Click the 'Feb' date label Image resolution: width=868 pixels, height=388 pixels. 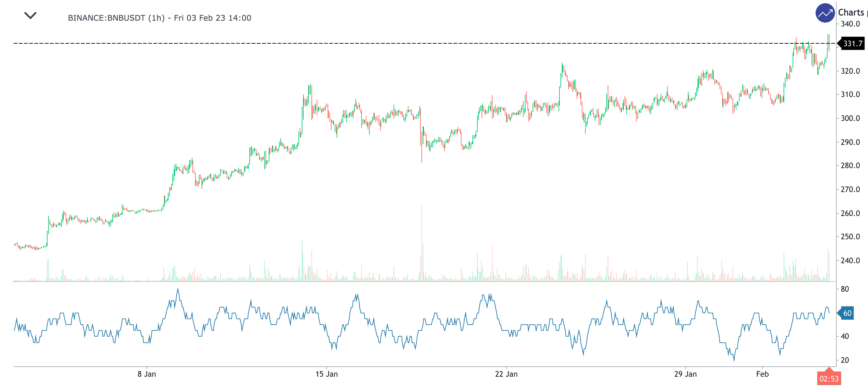pyautogui.click(x=762, y=374)
